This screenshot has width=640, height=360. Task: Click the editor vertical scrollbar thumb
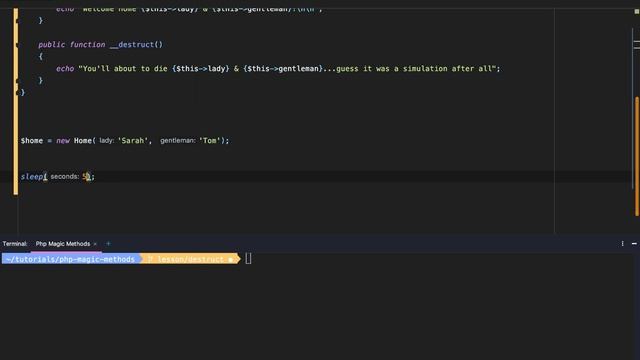(x=637, y=156)
